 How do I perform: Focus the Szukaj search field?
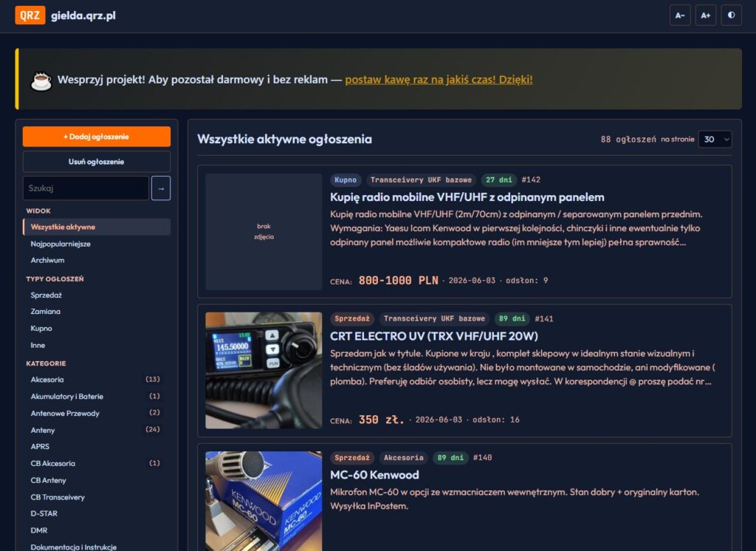point(86,188)
